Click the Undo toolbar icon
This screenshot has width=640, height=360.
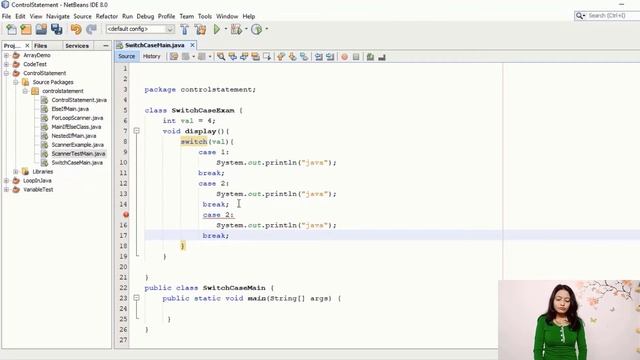tap(76, 29)
